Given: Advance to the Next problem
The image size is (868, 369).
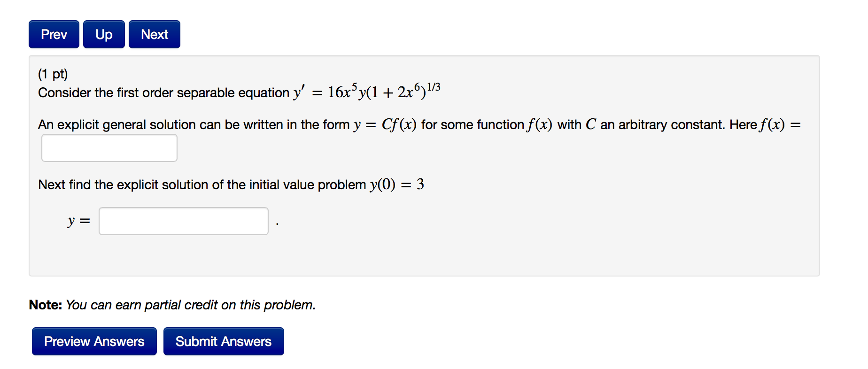Looking at the screenshot, I should pos(154,34).
